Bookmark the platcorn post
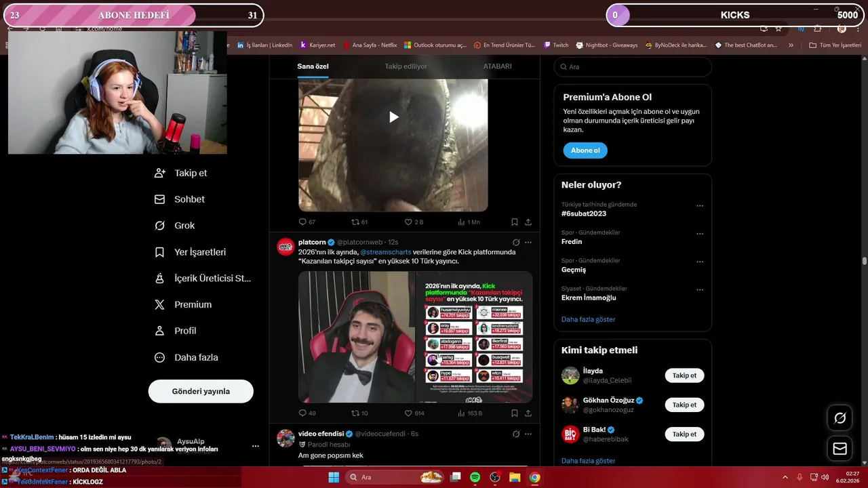The height and width of the screenshot is (488, 868). (515, 413)
